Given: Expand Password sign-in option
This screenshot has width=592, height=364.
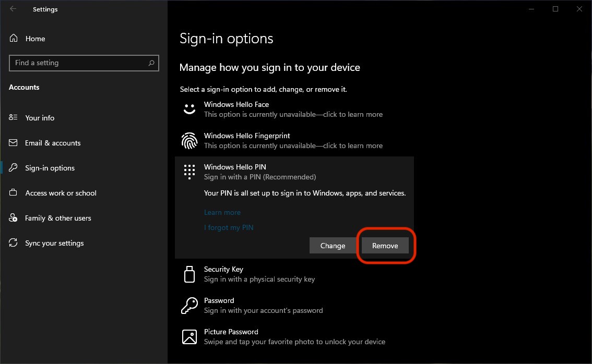Looking at the screenshot, I should pos(294,306).
